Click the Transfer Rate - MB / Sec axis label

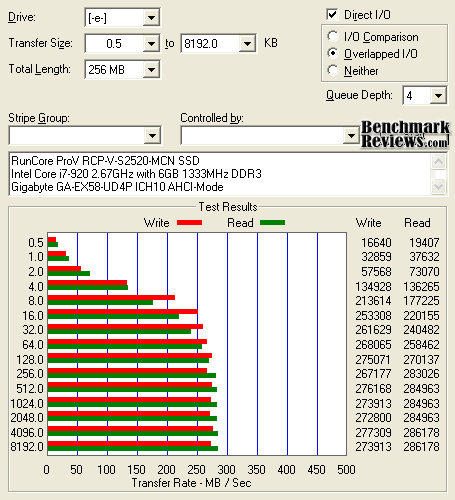pos(191,483)
